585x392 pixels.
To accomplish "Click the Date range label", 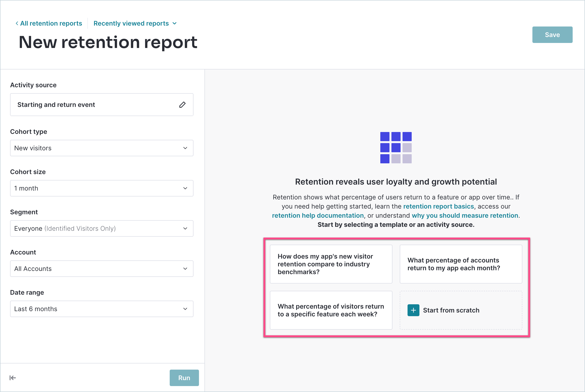I will pos(27,292).
